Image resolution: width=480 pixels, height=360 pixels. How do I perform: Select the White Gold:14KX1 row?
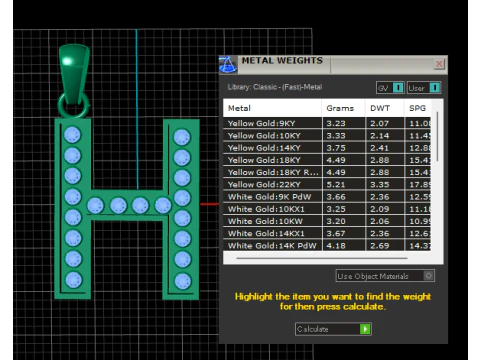[327, 233]
